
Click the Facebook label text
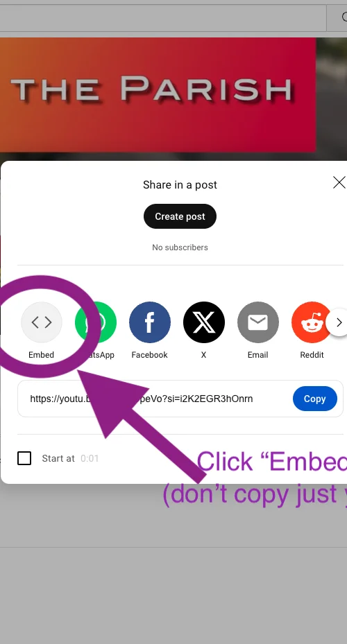(150, 355)
